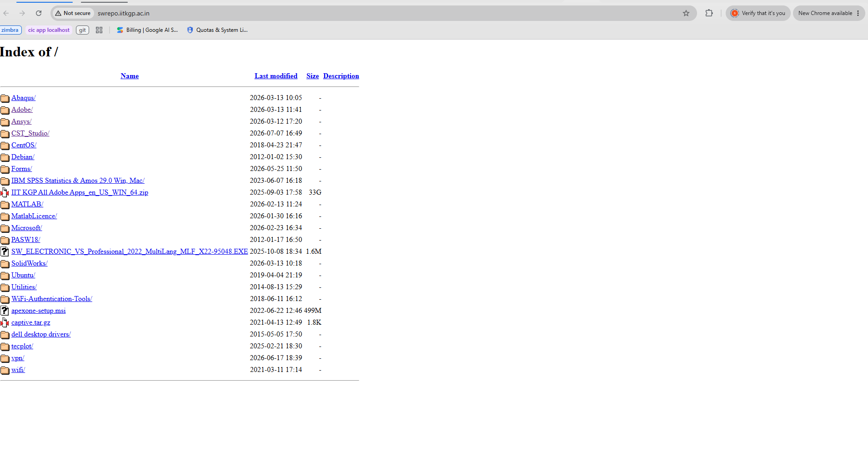The height and width of the screenshot is (452, 868).
Task: Open the PASW18/ directory link
Action: tap(25, 240)
